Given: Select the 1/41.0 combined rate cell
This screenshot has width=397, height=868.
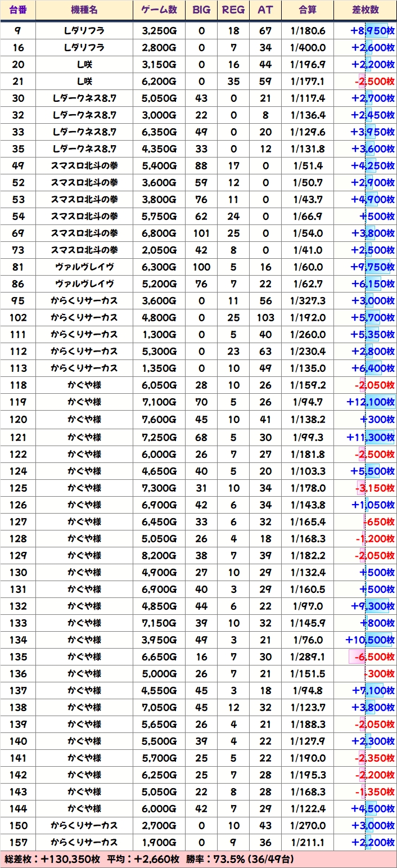Looking at the screenshot, I should click(x=308, y=250).
